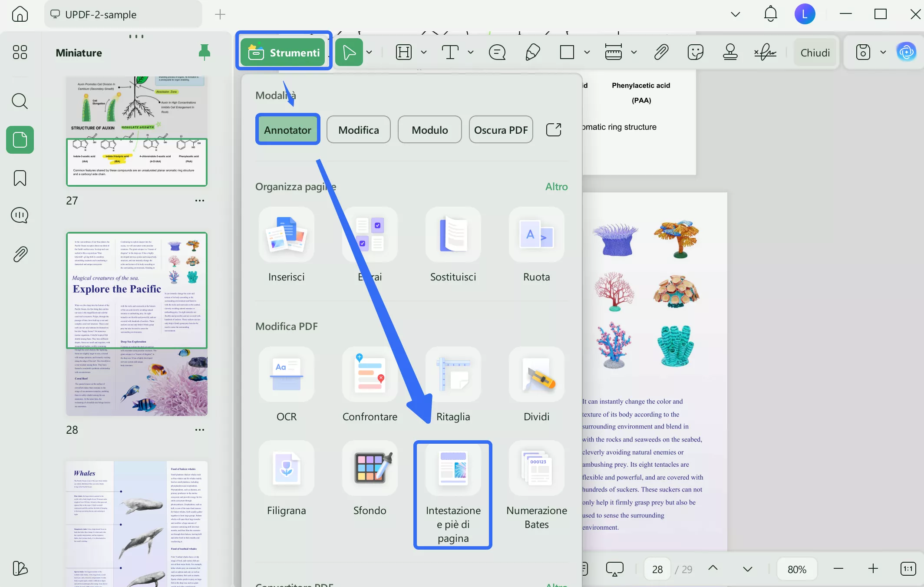This screenshot has width=924, height=587.
Task: Open the save options dropdown arrow
Action: tap(883, 53)
